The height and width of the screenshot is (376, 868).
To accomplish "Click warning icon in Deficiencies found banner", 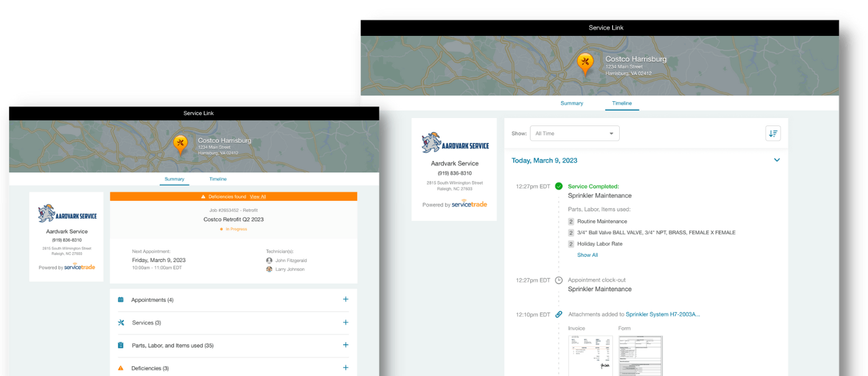I will pos(204,197).
